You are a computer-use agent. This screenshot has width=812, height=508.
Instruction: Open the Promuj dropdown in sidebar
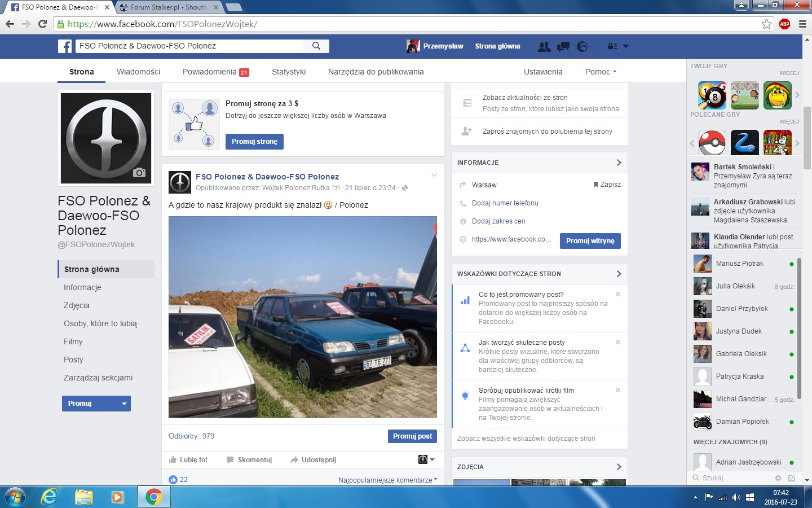pos(96,404)
